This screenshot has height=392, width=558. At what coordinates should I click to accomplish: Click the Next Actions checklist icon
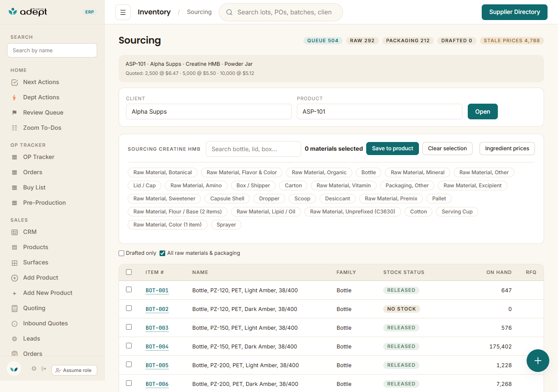[14, 82]
